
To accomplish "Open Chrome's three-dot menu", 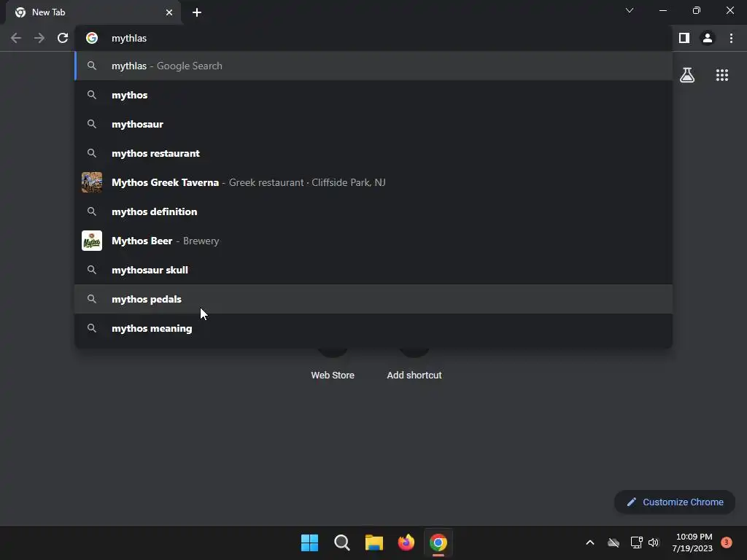I will (x=731, y=38).
